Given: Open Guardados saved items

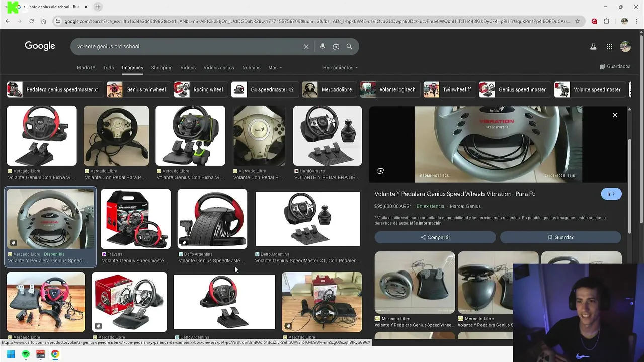Looking at the screenshot, I should [x=615, y=66].
